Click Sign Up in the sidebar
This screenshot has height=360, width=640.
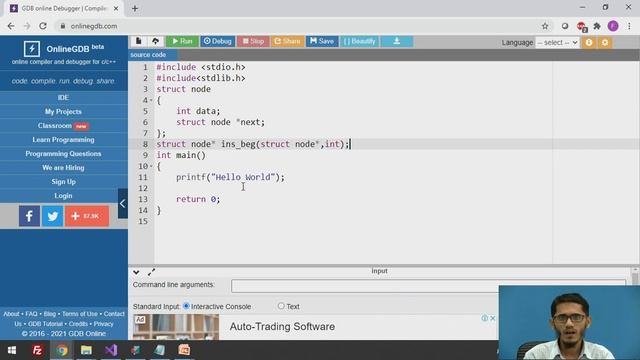coord(63,182)
